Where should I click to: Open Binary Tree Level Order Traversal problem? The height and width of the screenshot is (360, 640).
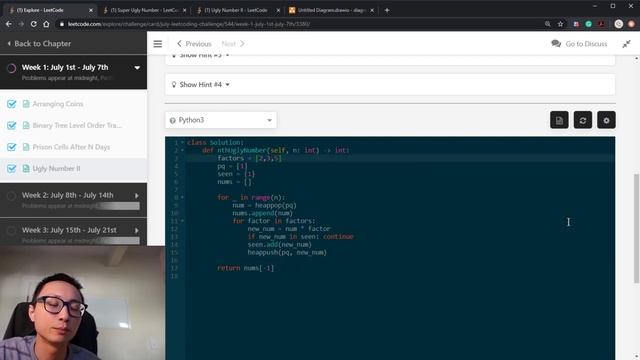[x=77, y=125]
